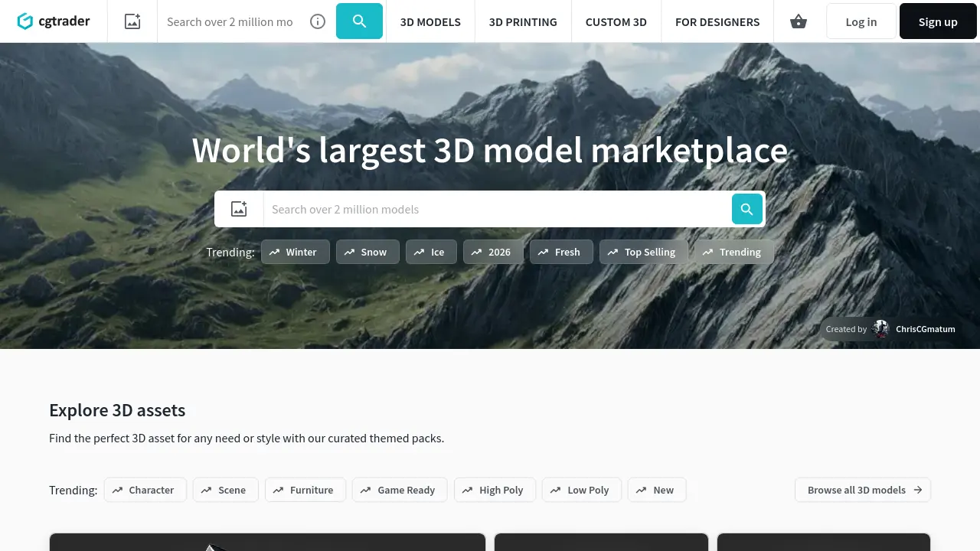This screenshot has width=980, height=551.
Task: Pick the Low Poly asset tag
Action: [x=580, y=490]
